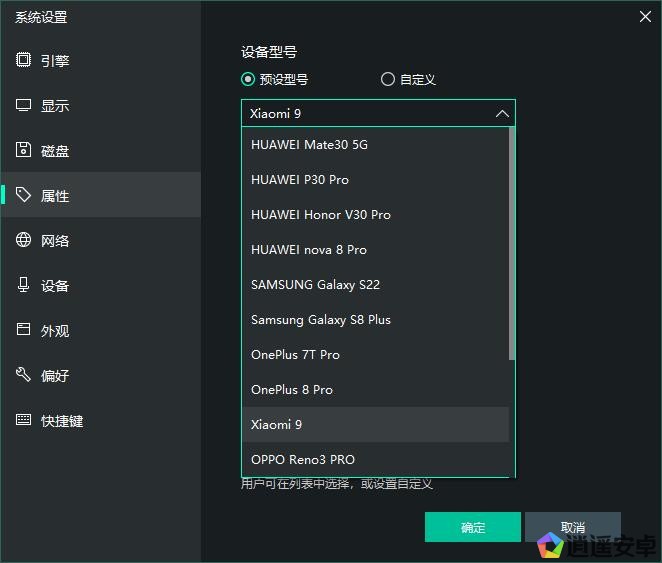
Task: Click the 确定 confirm button
Action: (x=472, y=527)
